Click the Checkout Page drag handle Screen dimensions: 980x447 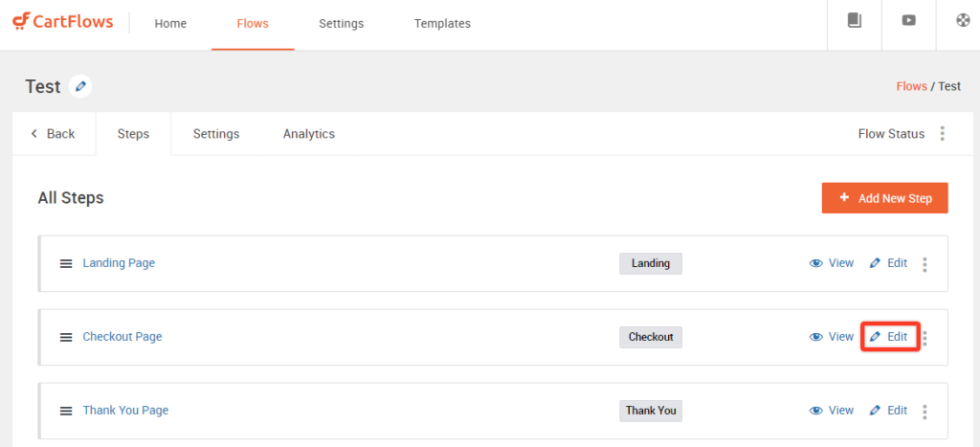(x=66, y=337)
